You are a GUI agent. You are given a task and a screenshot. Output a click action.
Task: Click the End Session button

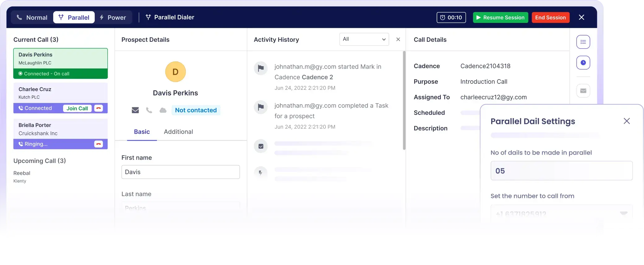point(550,18)
